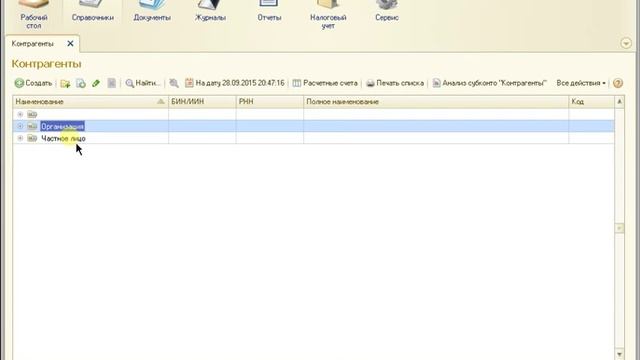Edit the current item with the pencil icon

(x=96, y=83)
